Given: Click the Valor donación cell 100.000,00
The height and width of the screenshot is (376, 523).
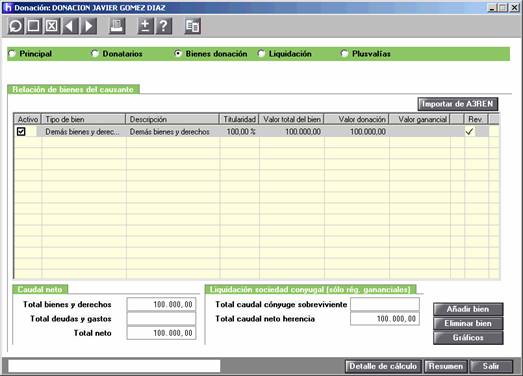Looking at the screenshot, I should coord(357,132).
